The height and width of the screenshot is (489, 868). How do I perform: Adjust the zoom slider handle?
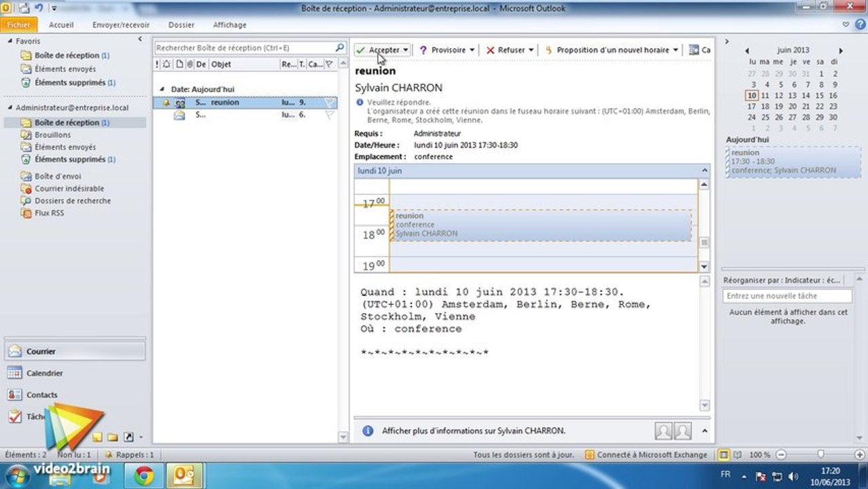(x=821, y=455)
